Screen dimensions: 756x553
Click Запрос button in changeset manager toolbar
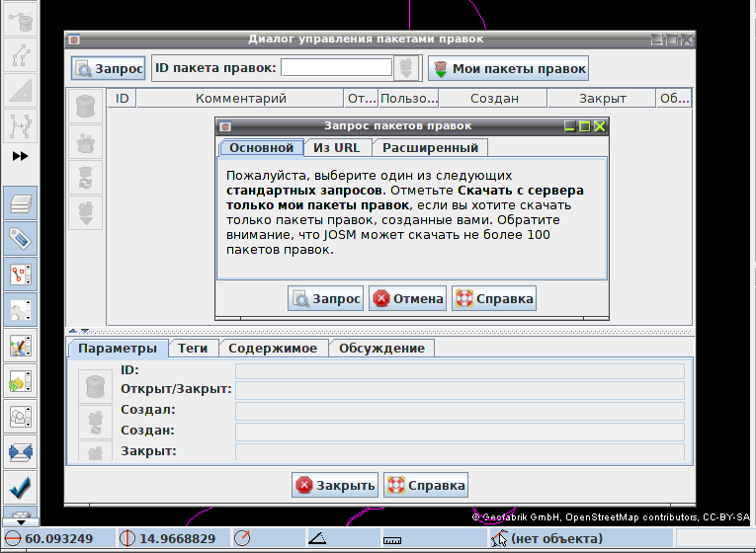(108, 68)
